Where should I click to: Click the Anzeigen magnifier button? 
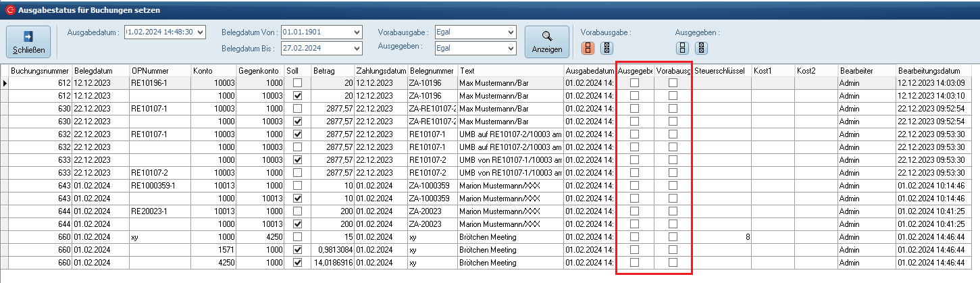pos(547,41)
